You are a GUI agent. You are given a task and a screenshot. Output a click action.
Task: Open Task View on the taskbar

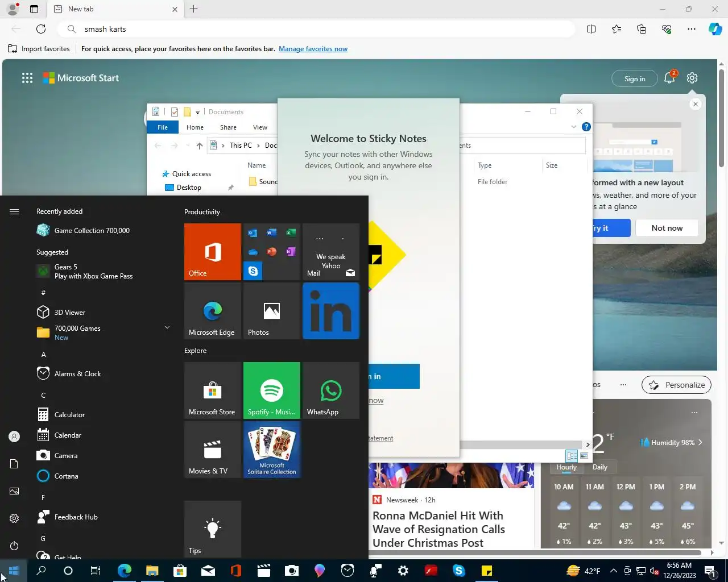tap(96, 571)
